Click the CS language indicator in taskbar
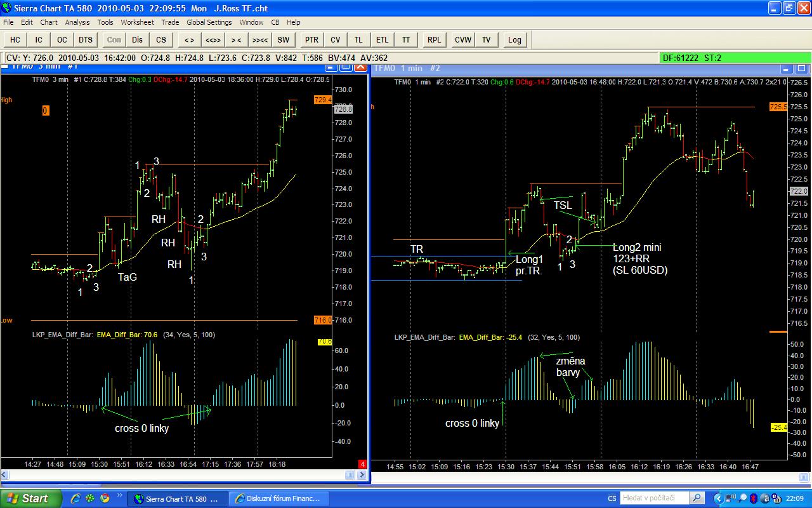The width and height of the screenshot is (812, 508). pyautogui.click(x=612, y=498)
